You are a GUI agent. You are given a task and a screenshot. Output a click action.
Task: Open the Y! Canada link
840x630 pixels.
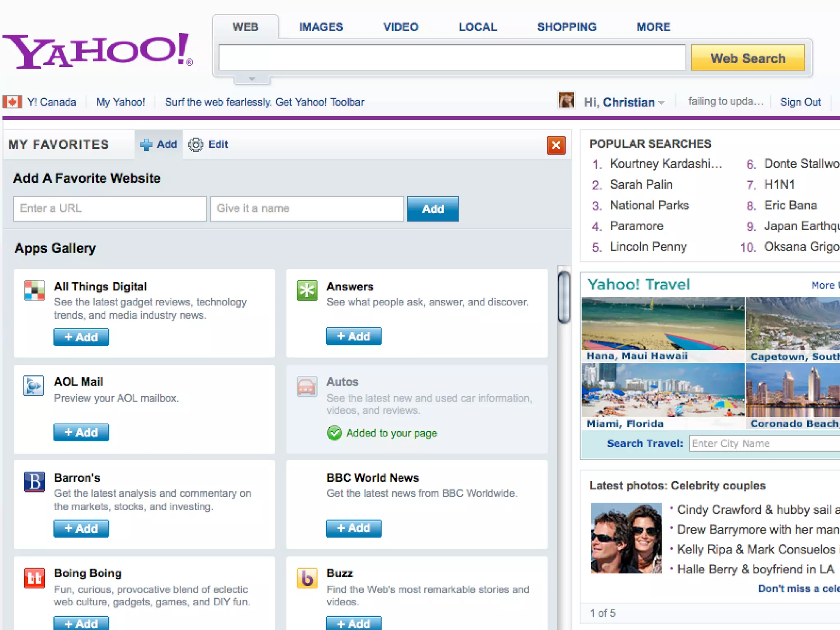point(52,102)
